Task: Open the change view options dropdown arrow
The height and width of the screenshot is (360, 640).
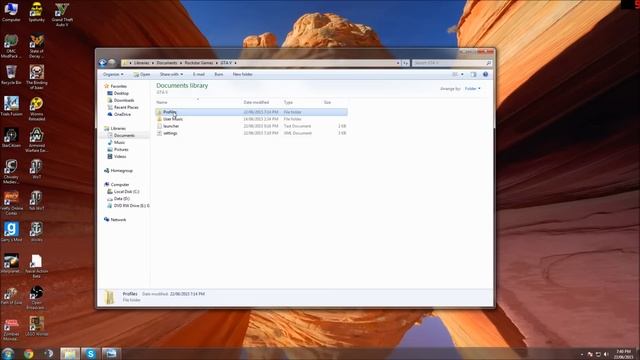Action: (462, 74)
